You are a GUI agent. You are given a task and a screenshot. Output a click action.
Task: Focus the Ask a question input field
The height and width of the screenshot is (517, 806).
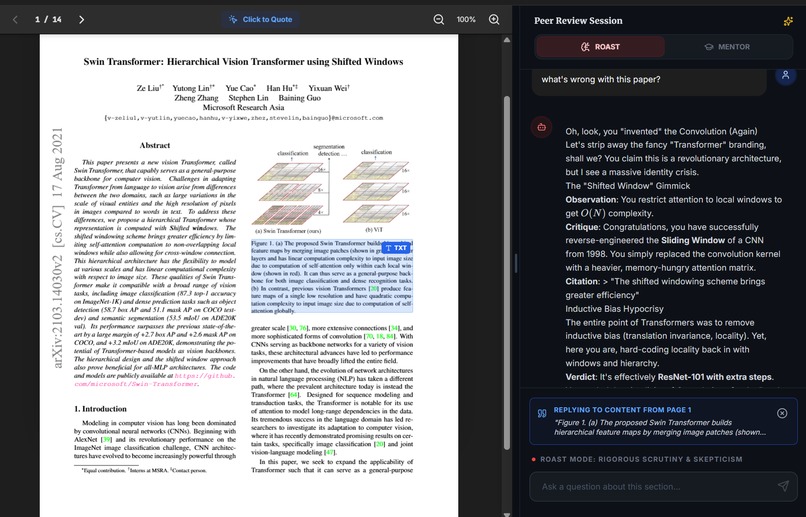[663, 486]
